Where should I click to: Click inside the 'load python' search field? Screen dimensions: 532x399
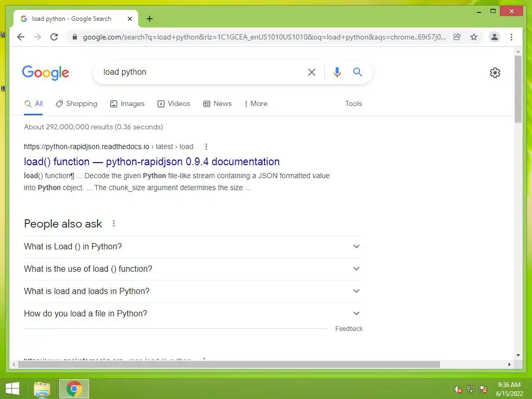[x=200, y=72]
